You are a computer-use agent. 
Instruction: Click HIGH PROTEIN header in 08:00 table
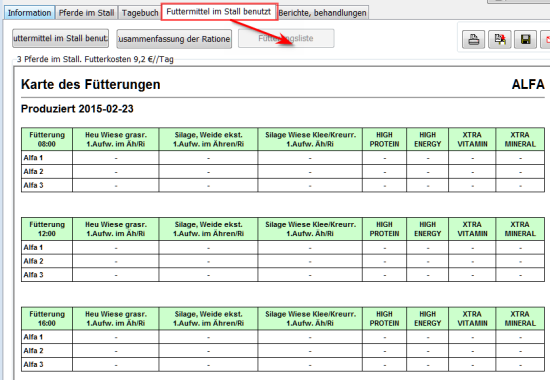pyautogui.click(x=384, y=139)
